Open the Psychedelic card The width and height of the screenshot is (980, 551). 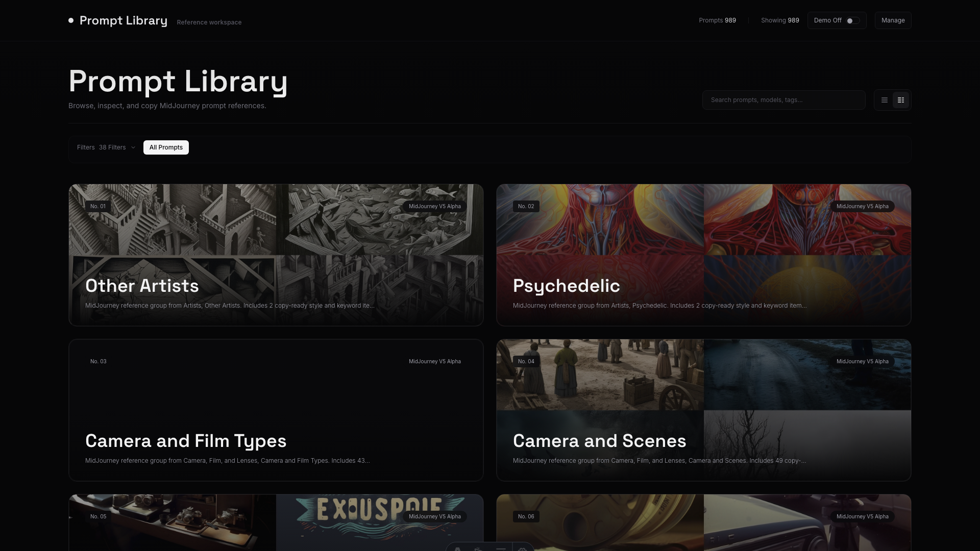[703, 255]
